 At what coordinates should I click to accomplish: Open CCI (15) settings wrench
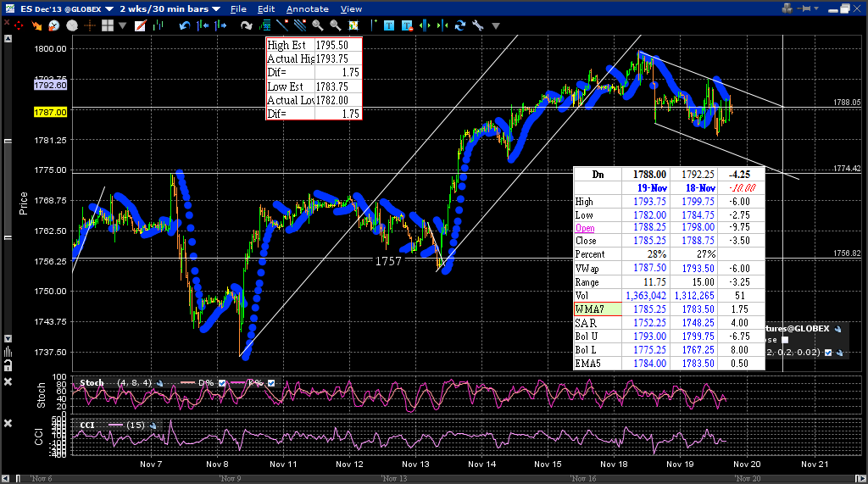pyautogui.click(x=153, y=426)
